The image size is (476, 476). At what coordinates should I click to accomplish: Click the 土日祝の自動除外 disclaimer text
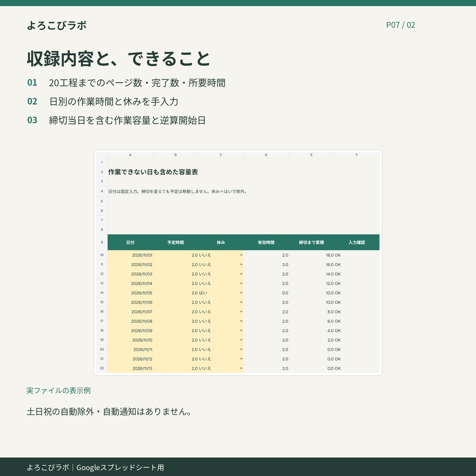109,412
